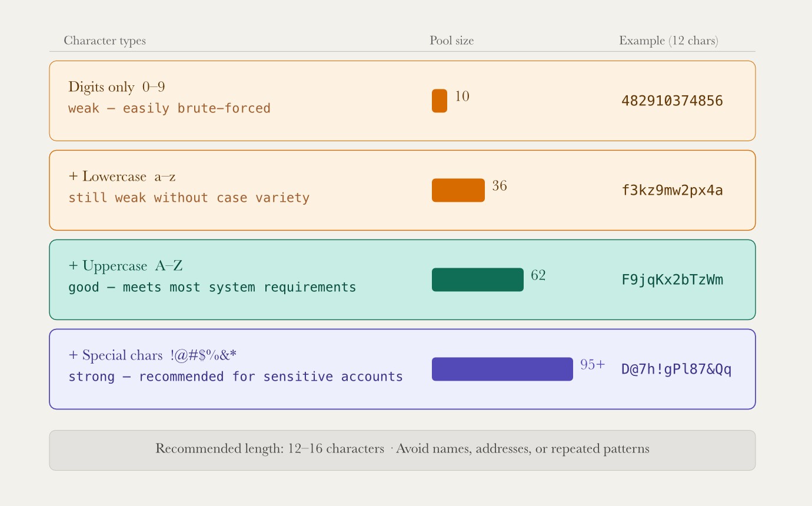Click 'good — meets most system requirements' text
Screen dimensions: 812x506
point(212,287)
